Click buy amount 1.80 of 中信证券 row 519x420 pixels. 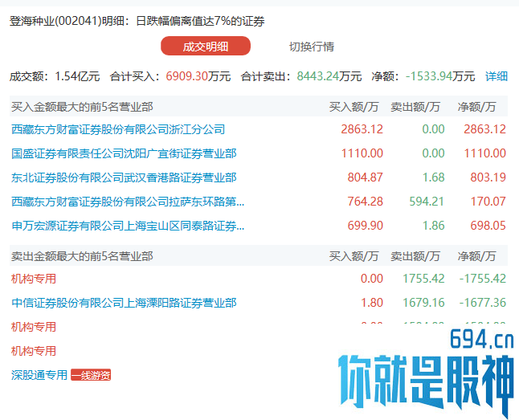click(372, 303)
